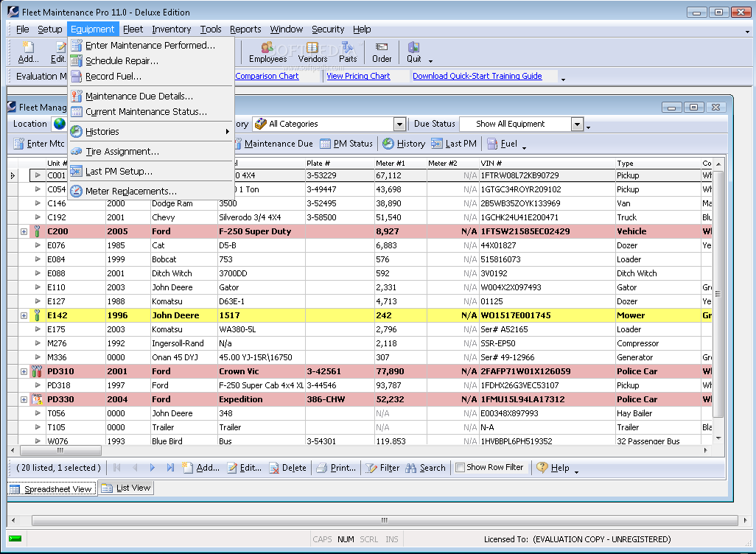The width and height of the screenshot is (756, 554).
Task: Open the Quit toolbar overflow arrow
Action: (x=430, y=61)
